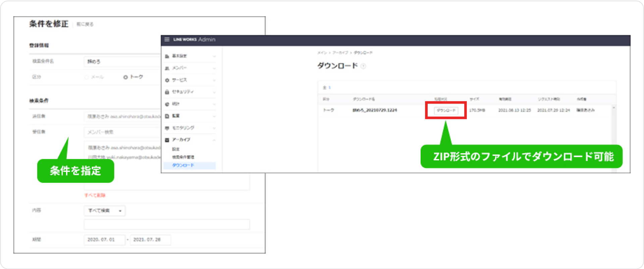Open the セキュリティ sidebar menu label
The height and width of the screenshot is (269, 644).
click(183, 92)
